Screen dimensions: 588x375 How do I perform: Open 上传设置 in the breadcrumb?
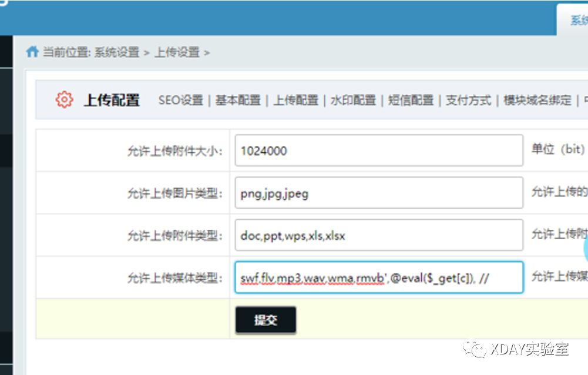177,52
